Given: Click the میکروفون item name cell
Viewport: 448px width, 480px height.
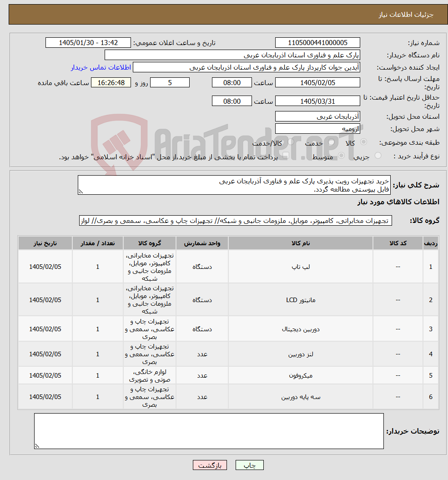Looking at the screenshot, I should coord(301,375).
